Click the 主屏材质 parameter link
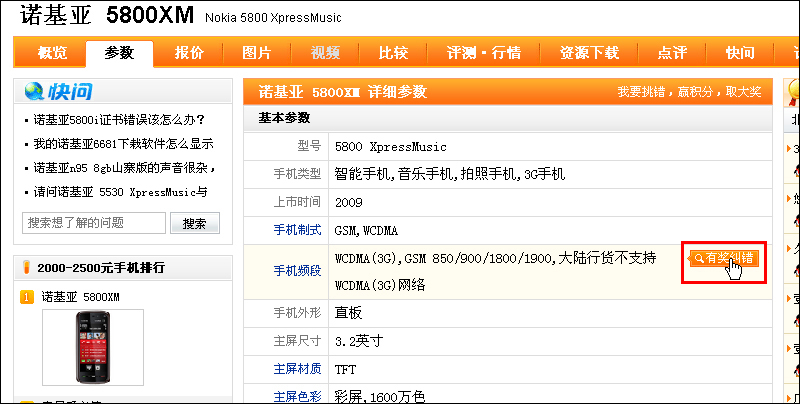This screenshot has width=800, height=404. click(297, 369)
